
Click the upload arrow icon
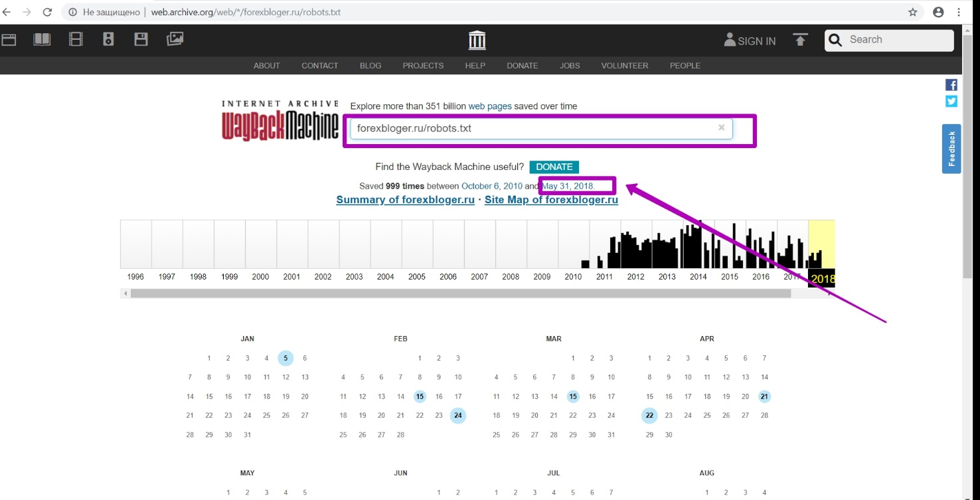[800, 40]
